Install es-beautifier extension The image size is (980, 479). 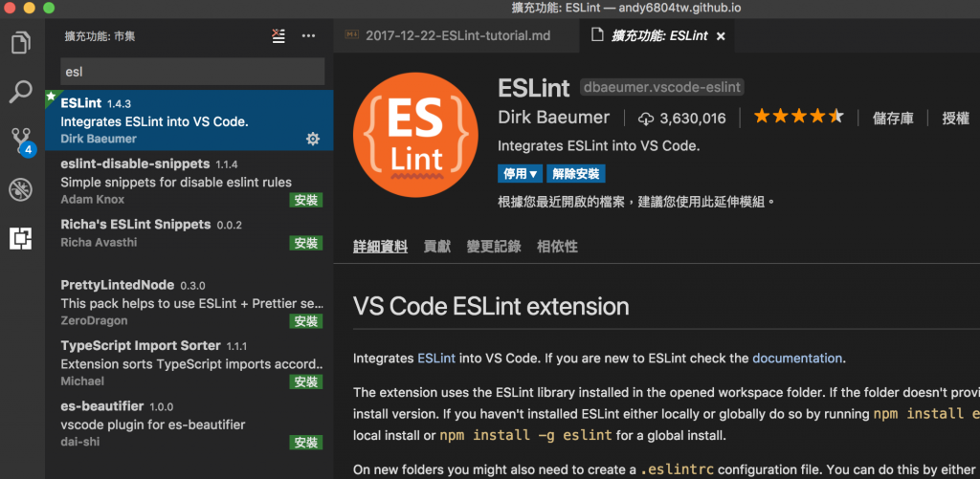coord(306,442)
